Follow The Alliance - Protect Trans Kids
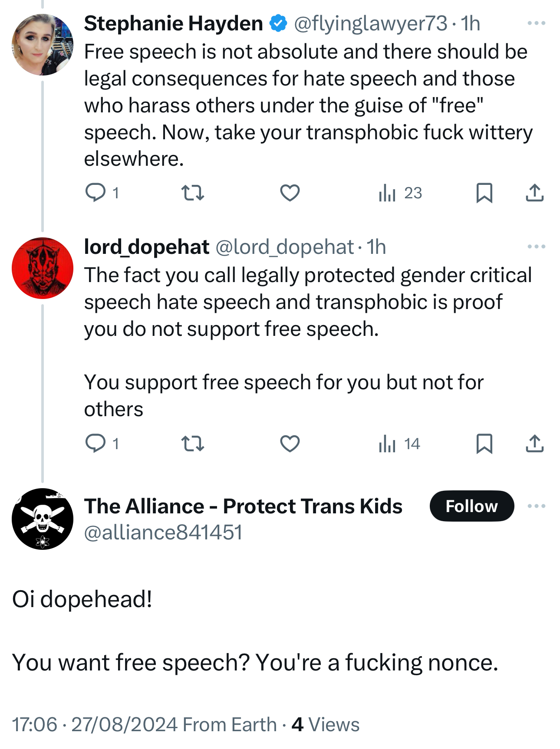 [471, 506]
